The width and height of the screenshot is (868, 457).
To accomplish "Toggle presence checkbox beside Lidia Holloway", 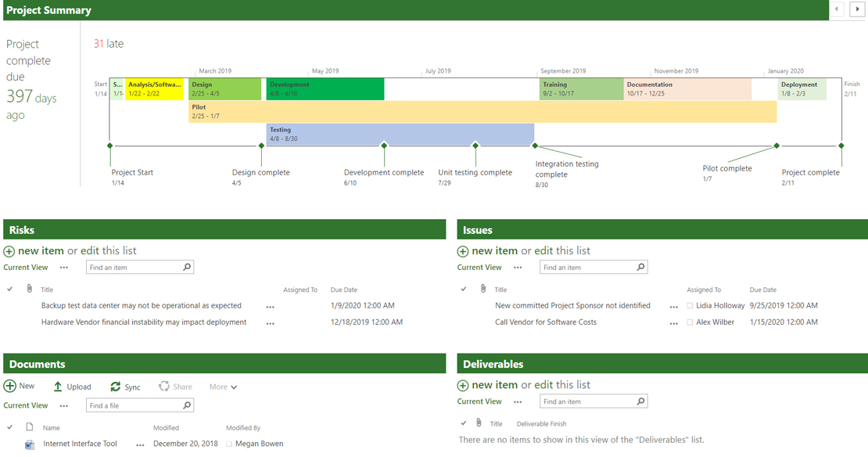I will click(x=690, y=306).
